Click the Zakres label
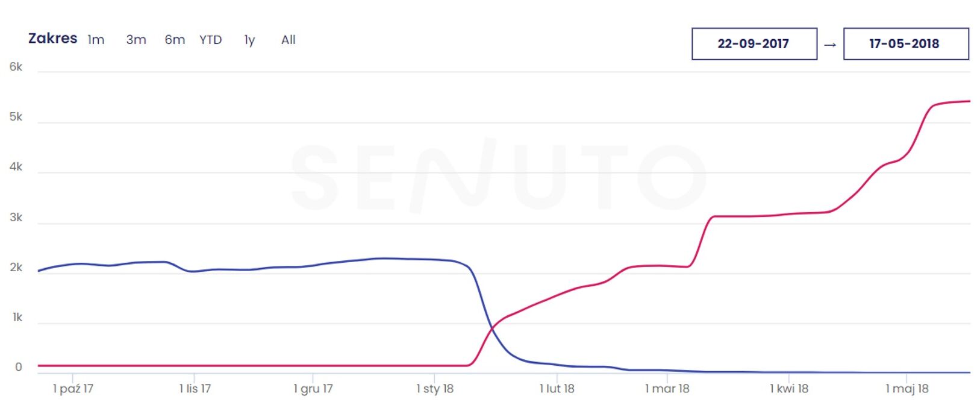The image size is (980, 408). pyautogui.click(x=53, y=39)
